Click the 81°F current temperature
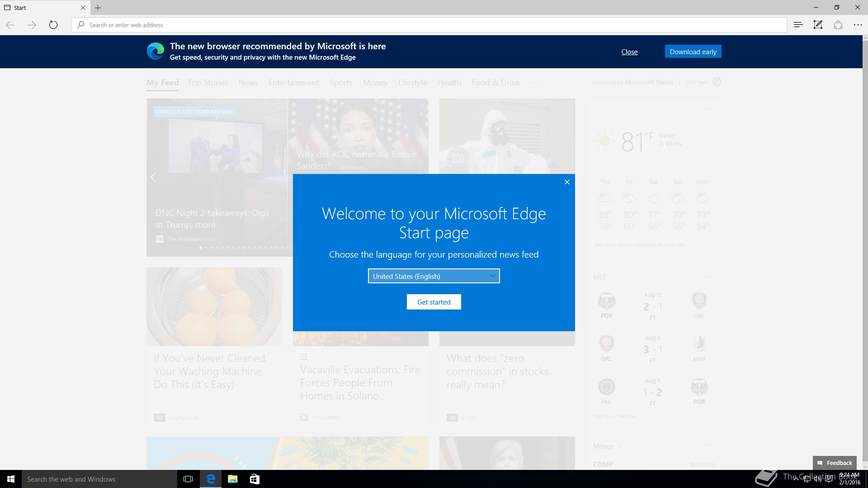Screen dimensions: 868x488 tap(637, 141)
